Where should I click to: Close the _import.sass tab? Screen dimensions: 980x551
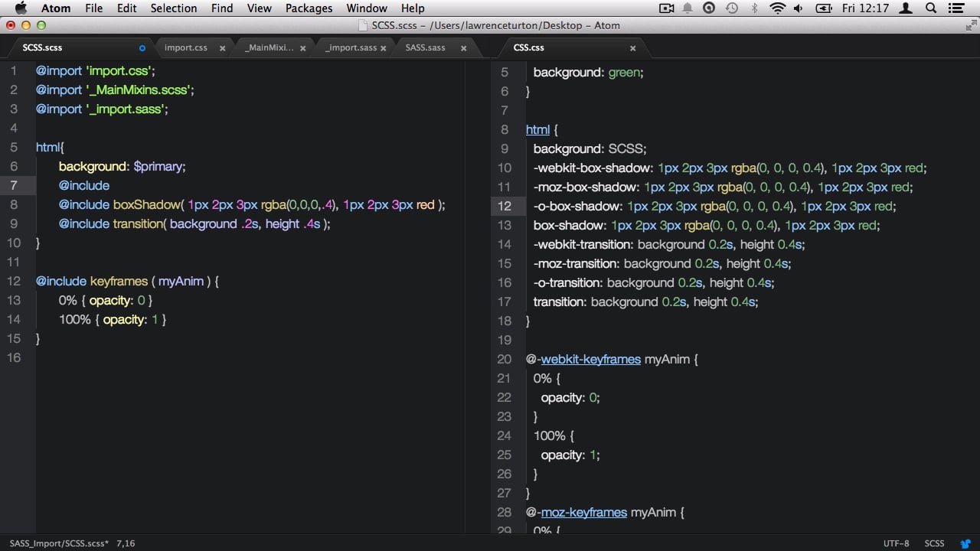click(384, 47)
